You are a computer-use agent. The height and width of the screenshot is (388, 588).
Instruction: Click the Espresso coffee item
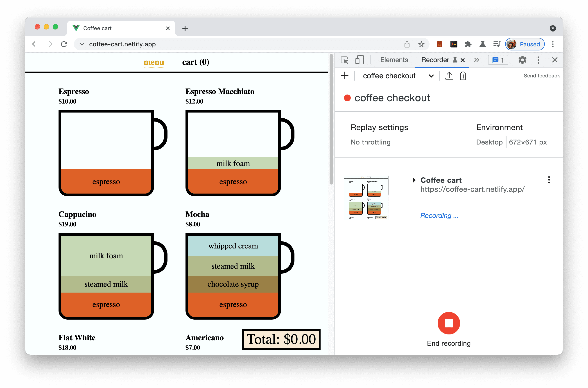pyautogui.click(x=106, y=151)
